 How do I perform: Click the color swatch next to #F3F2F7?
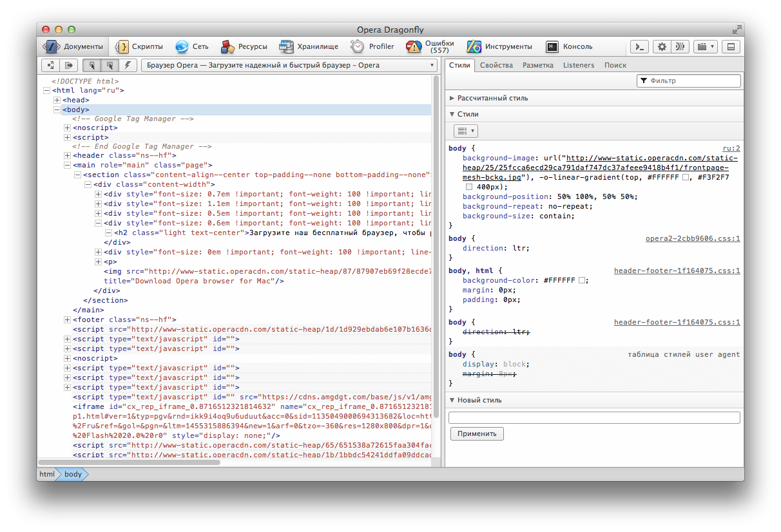point(469,186)
